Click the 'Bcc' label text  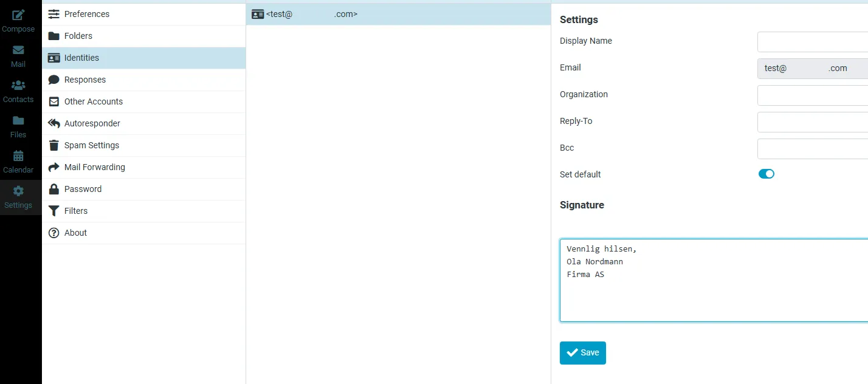(567, 148)
